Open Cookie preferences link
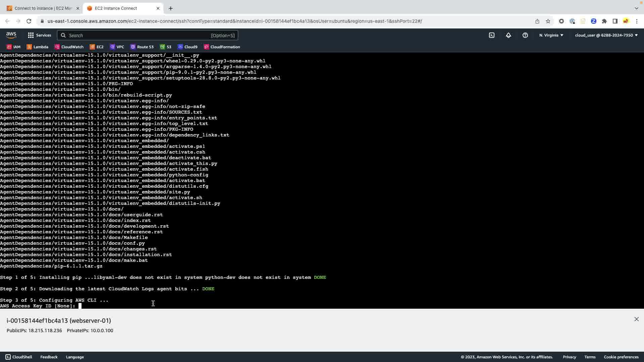The width and height of the screenshot is (644, 362). coord(621,357)
